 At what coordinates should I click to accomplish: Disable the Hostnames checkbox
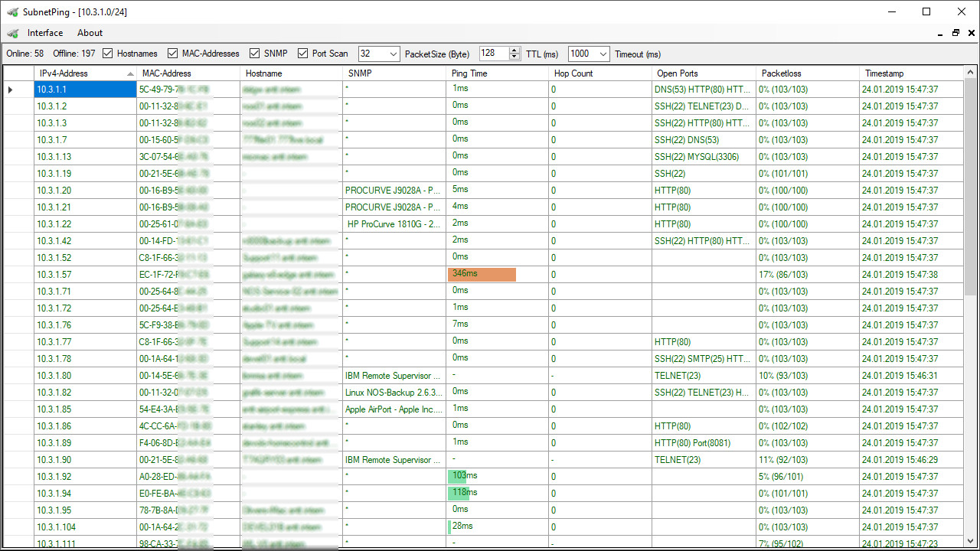pos(108,54)
